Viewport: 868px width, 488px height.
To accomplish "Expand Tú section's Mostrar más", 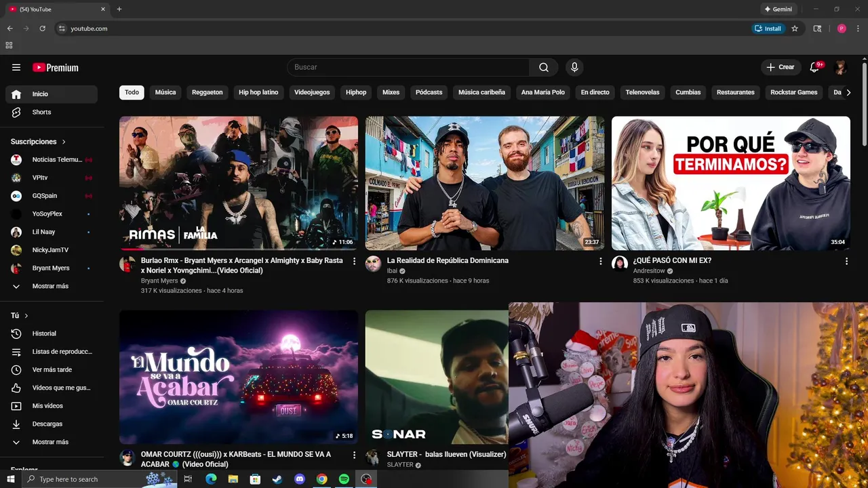I will point(52,442).
